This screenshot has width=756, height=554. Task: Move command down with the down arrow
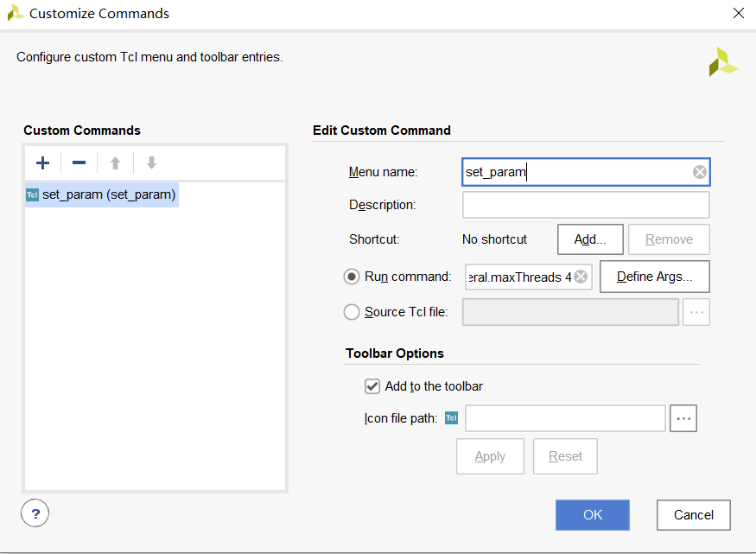coord(151,162)
